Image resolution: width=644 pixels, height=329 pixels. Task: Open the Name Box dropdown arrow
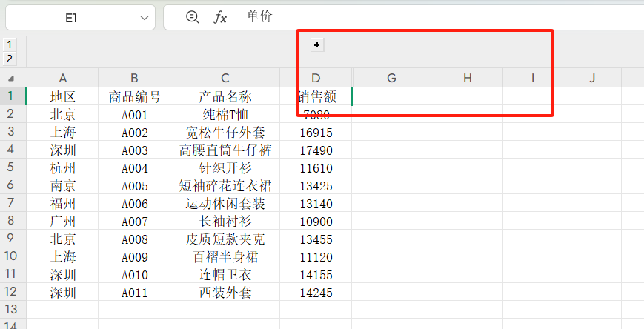click(141, 18)
